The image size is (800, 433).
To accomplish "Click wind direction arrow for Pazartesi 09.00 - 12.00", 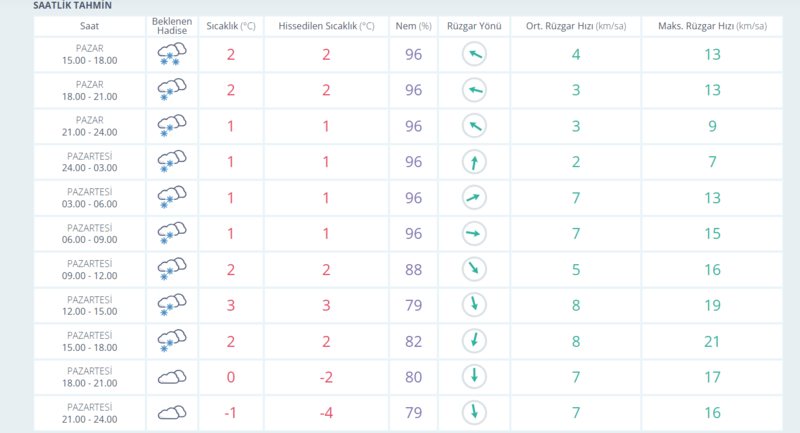I will (474, 269).
